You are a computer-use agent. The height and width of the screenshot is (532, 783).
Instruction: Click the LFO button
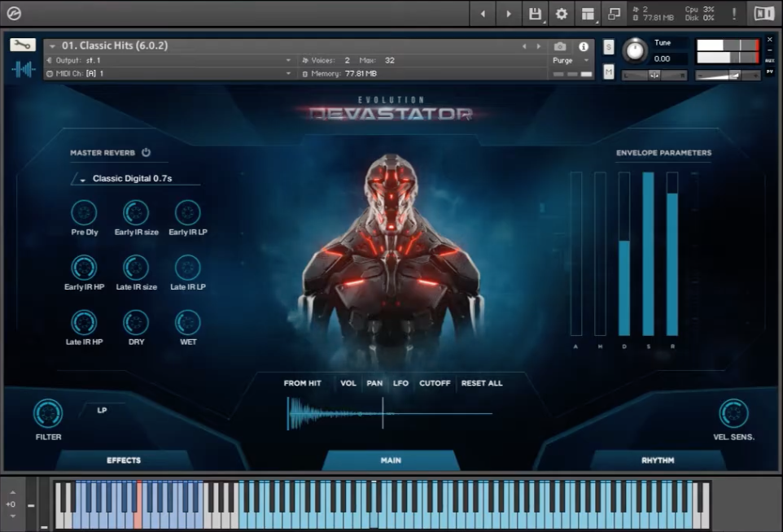tap(400, 383)
